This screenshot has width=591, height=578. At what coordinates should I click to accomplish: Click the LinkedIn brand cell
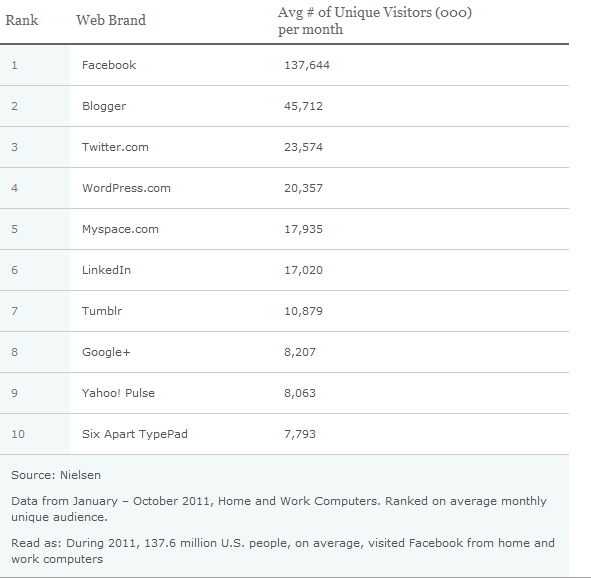coord(106,270)
